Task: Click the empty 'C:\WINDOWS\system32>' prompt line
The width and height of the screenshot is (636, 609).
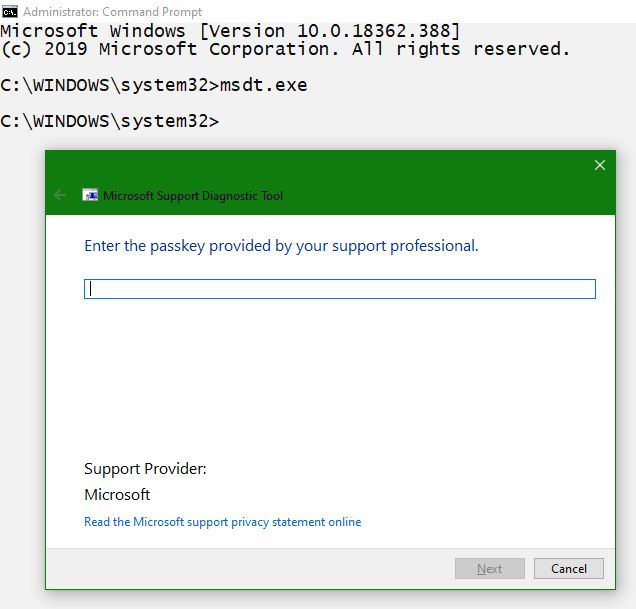Action: [110, 121]
